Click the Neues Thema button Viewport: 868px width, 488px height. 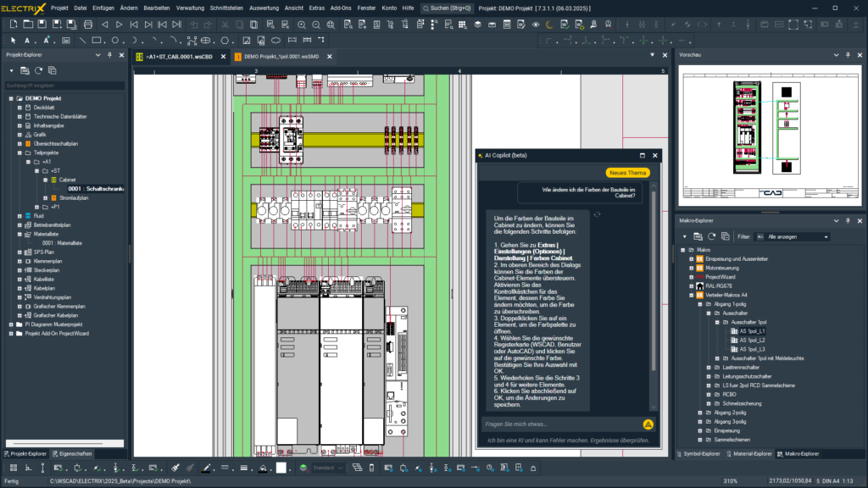630,173
